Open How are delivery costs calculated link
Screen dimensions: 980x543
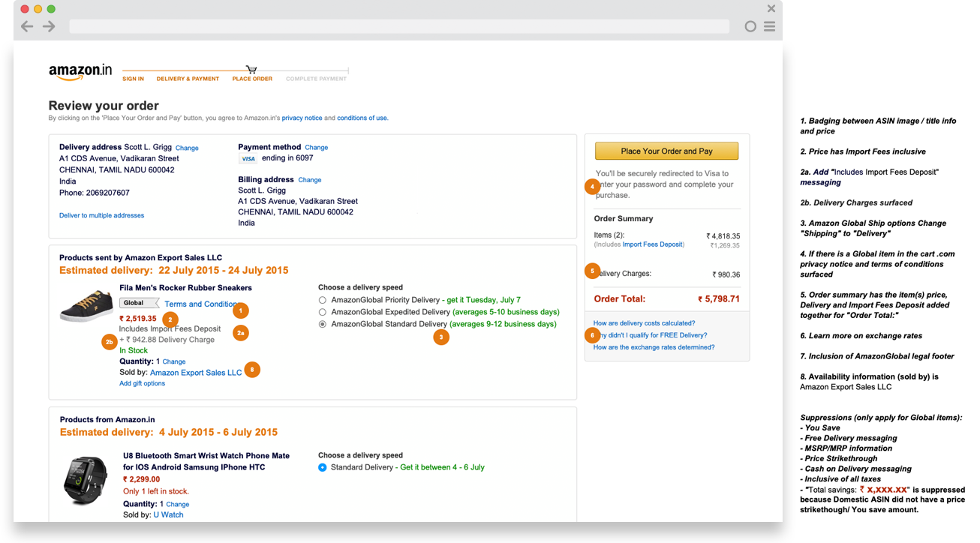(x=644, y=323)
